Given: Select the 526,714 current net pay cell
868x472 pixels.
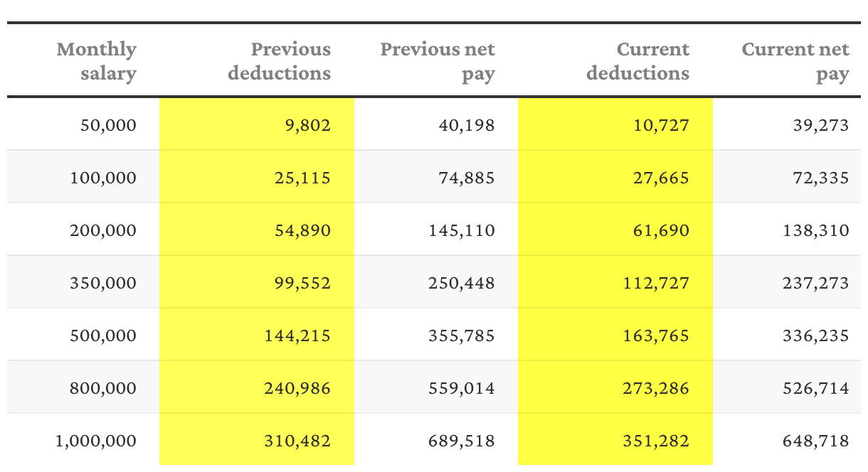Looking at the screenshot, I should tap(787, 387).
